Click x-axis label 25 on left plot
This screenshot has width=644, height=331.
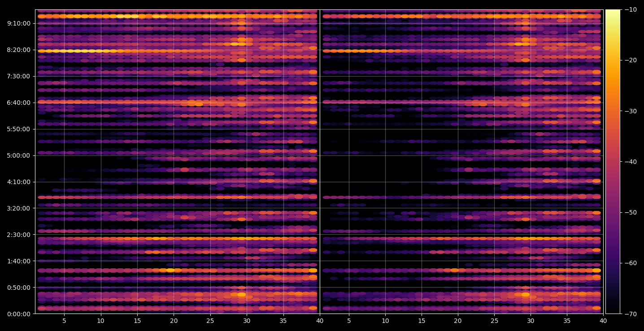(x=210, y=321)
